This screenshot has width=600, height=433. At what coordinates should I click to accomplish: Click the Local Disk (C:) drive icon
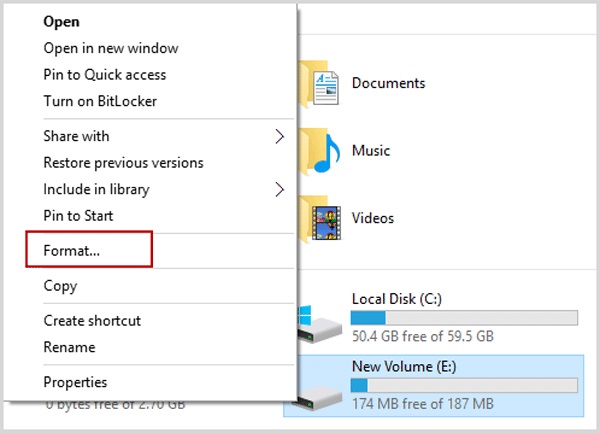[x=319, y=318]
